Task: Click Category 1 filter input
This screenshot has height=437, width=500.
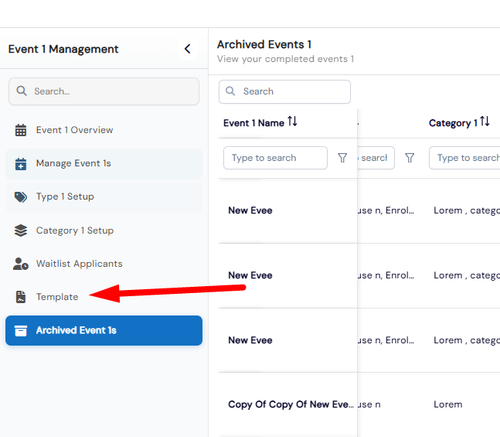Action: tap(465, 158)
